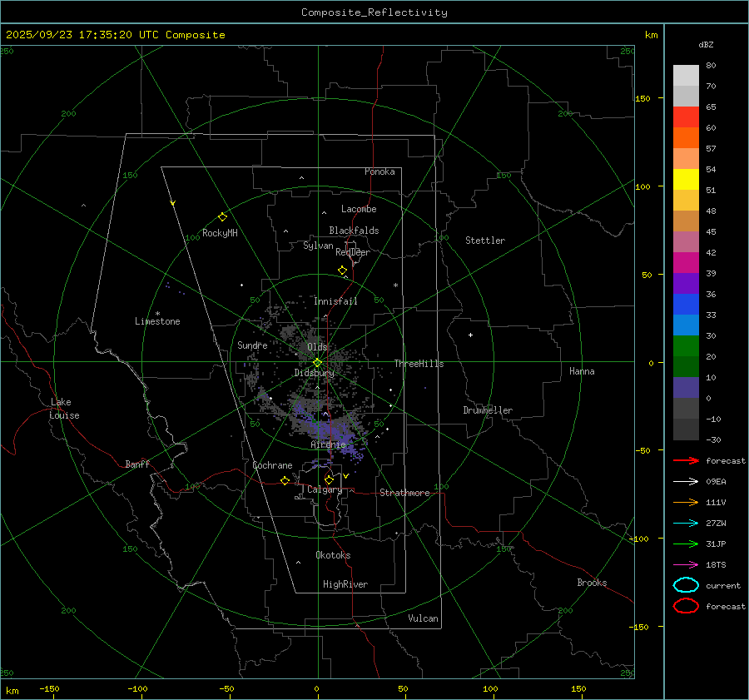
Task: Select the magenta 18TS arrow legend entry
Action: pyautogui.click(x=685, y=564)
